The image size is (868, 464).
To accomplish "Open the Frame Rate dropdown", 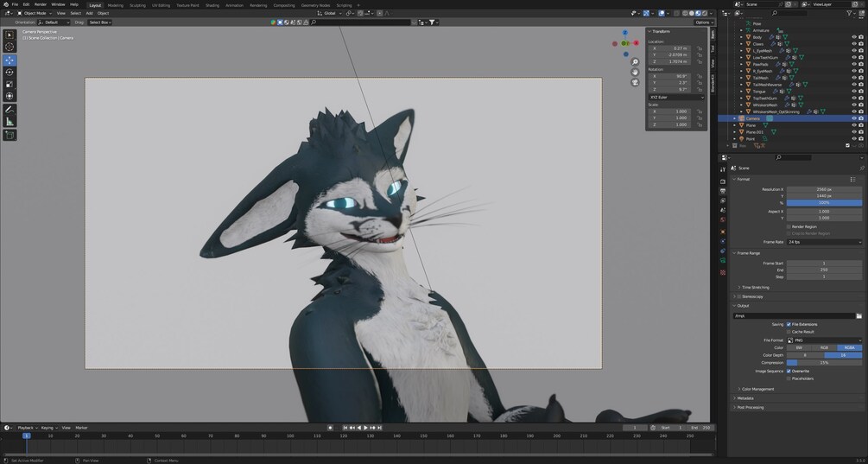I will coord(824,242).
